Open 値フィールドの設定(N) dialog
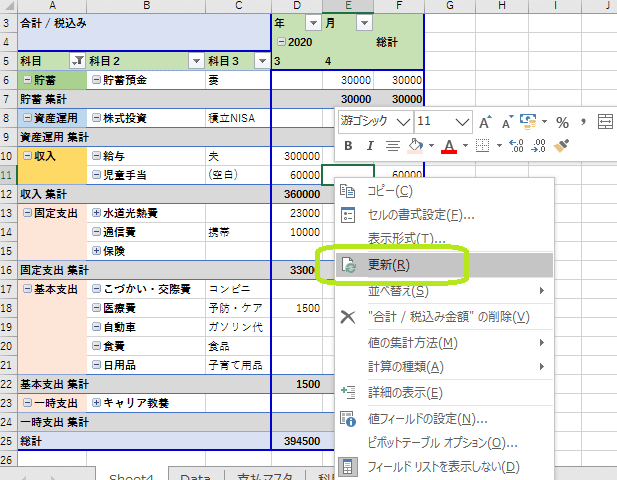 [444, 419]
